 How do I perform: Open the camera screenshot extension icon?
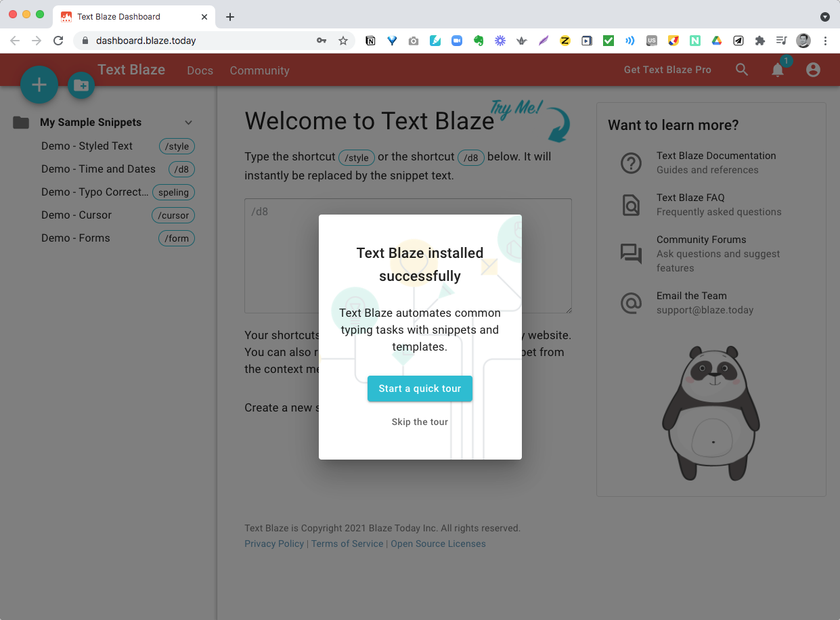[x=414, y=41]
